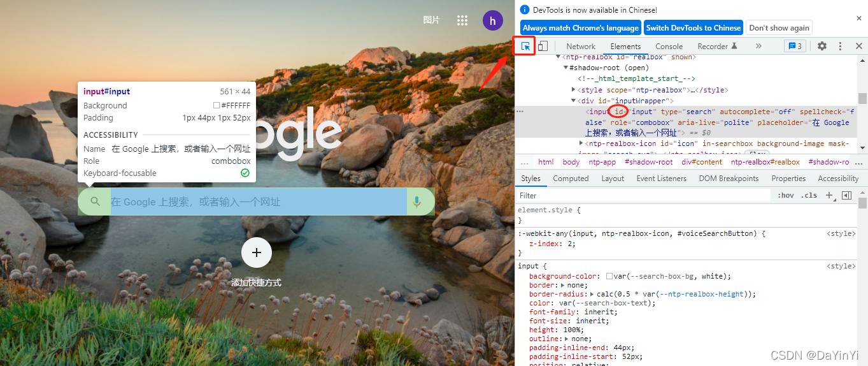Open DevTools kebab customize menu
This screenshot has width=868, height=366.
pos(840,46)
